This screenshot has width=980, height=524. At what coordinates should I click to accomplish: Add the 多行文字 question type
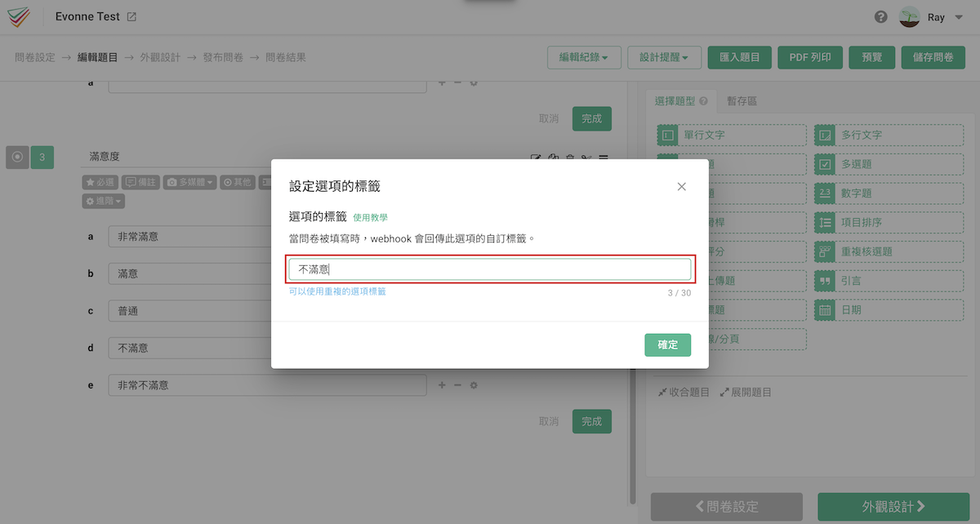889,135
